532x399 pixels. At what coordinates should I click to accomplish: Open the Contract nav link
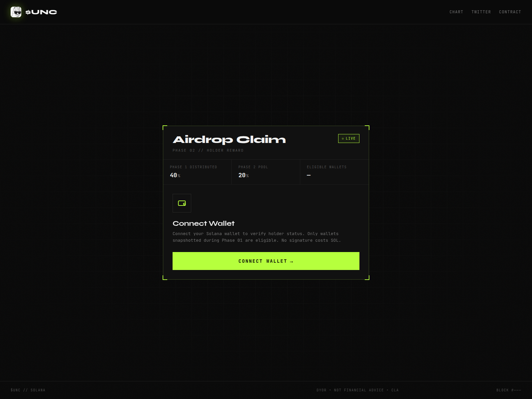[510, 12]
